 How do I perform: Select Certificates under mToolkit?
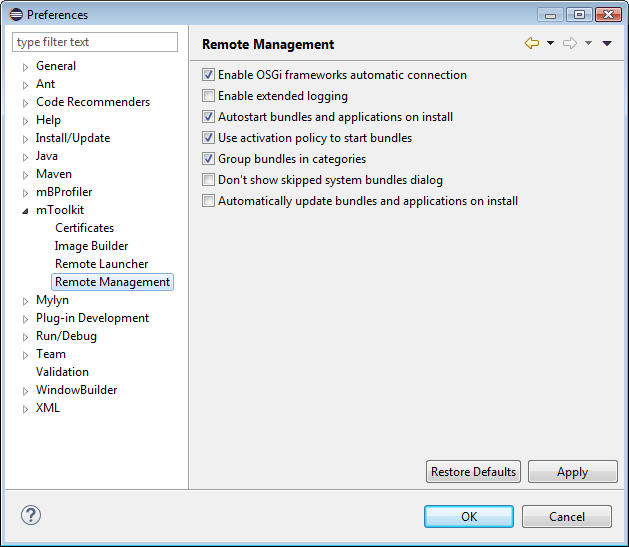click(84, 228)
